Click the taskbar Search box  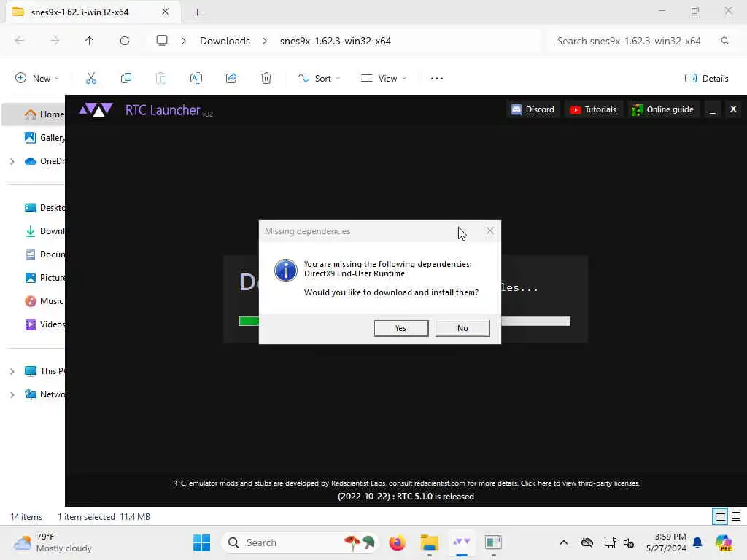pos(301,542)
